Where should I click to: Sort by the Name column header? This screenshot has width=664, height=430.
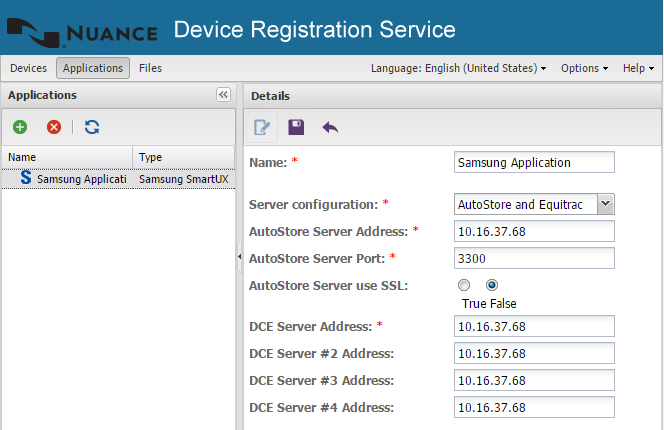pyautogui.click(x=66, y=157)
